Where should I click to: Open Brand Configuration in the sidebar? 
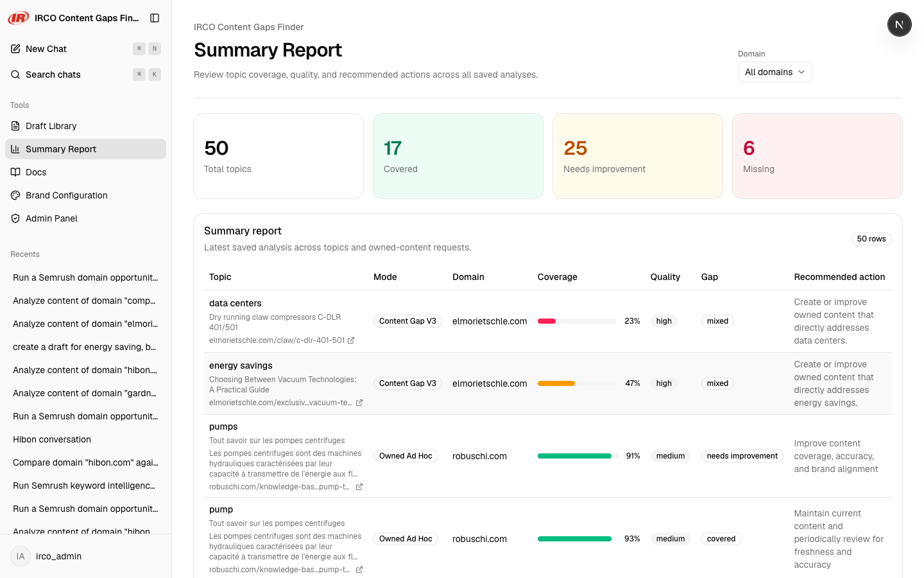click(85, 195)
